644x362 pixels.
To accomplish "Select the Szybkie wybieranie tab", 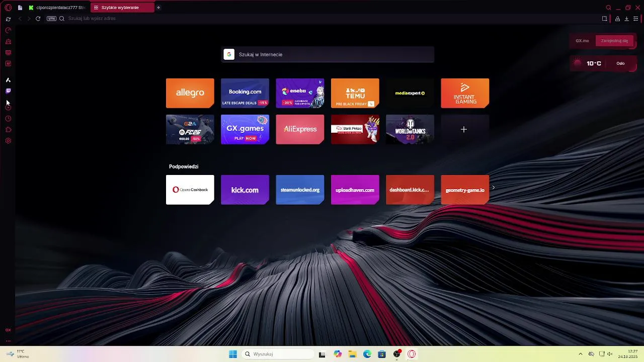I will click(122, 8).
